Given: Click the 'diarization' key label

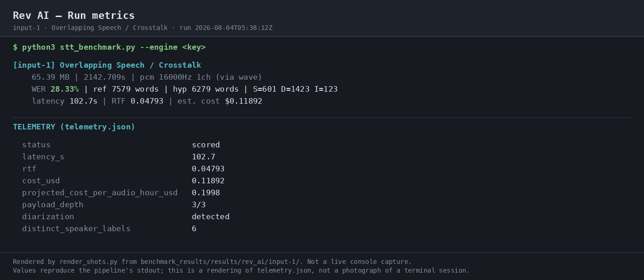Looking at the screenshot, I should coord(48,217).
